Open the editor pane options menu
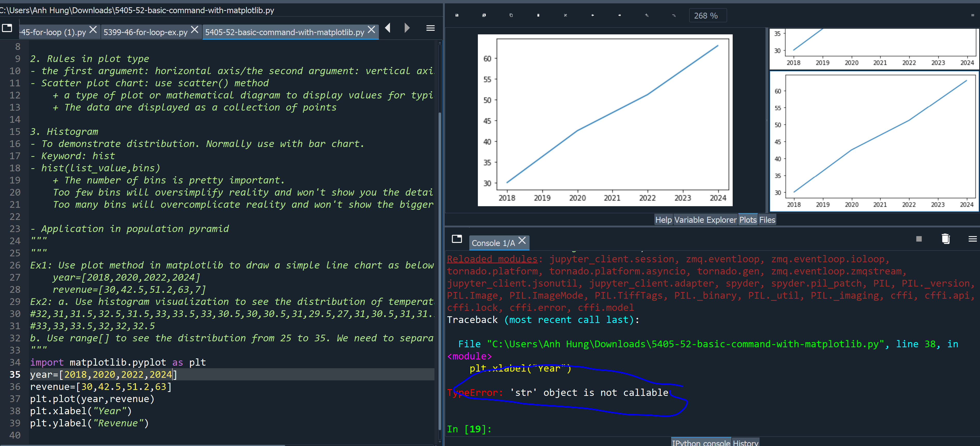The height and width of the screenshot is (446, 980). pos(430,28)
